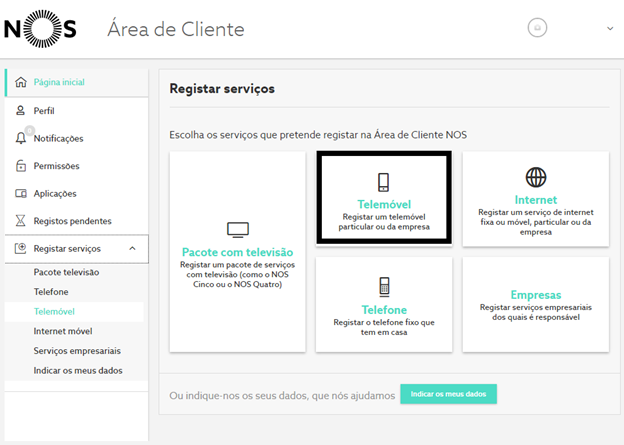624x445 pixels.
Task: Choose the Telefone card heading
Action: click(x=384, y=310)
